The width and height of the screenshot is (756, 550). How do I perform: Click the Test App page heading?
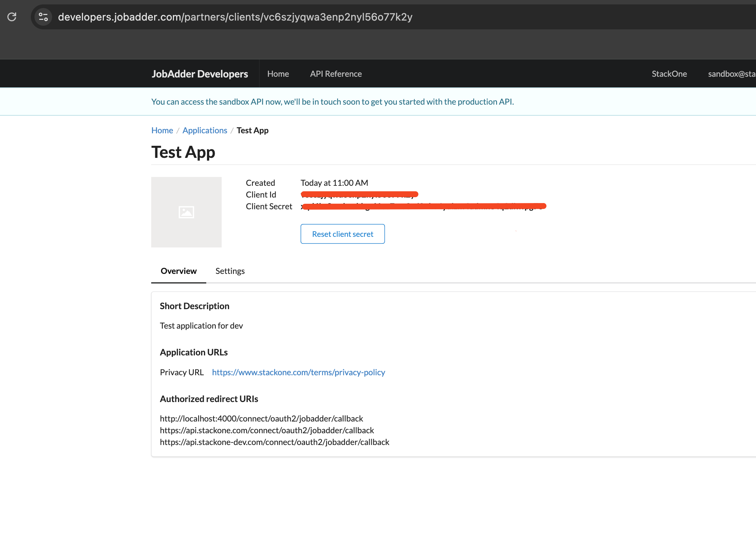183,152
